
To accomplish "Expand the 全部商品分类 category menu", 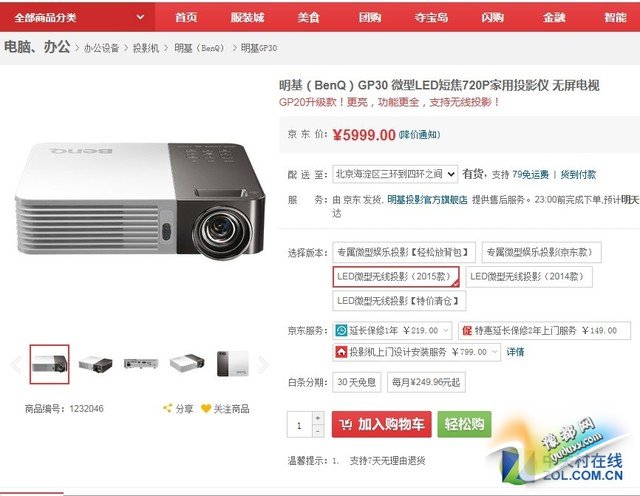I will [x=78, y=17].
